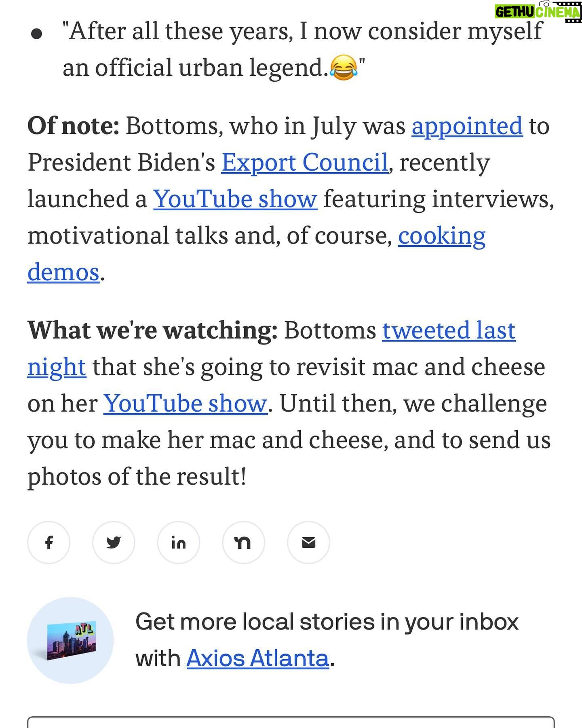Image resolution: width=582 pixels, height=728 pixels.
Task: Click the Gethu Cinema logo watermark
Action: click(x=538, y=12)
